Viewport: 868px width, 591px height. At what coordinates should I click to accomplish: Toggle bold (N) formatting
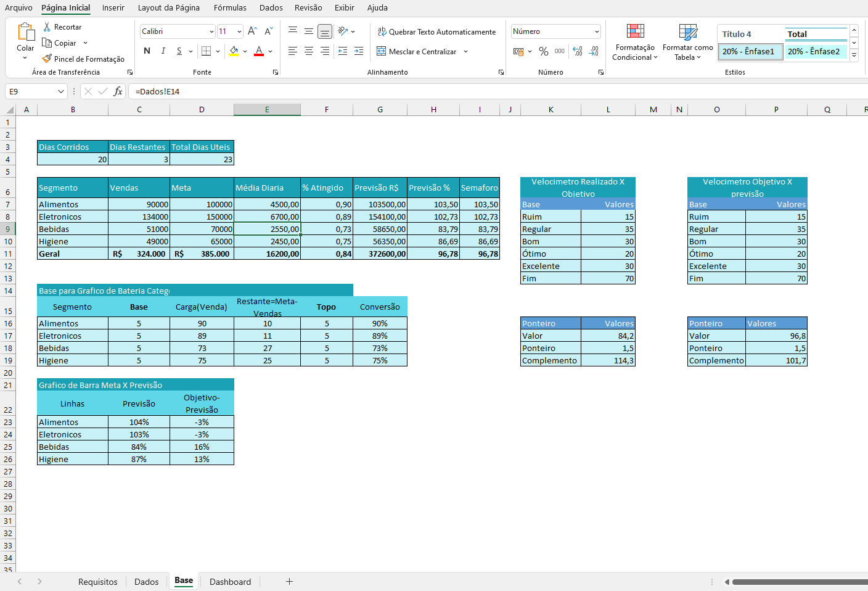[147, 51]
